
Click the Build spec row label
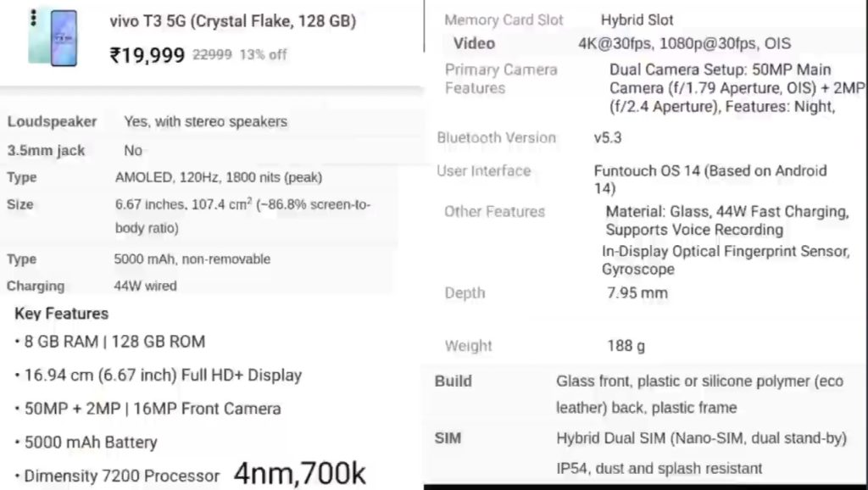(x=453, y=381)
